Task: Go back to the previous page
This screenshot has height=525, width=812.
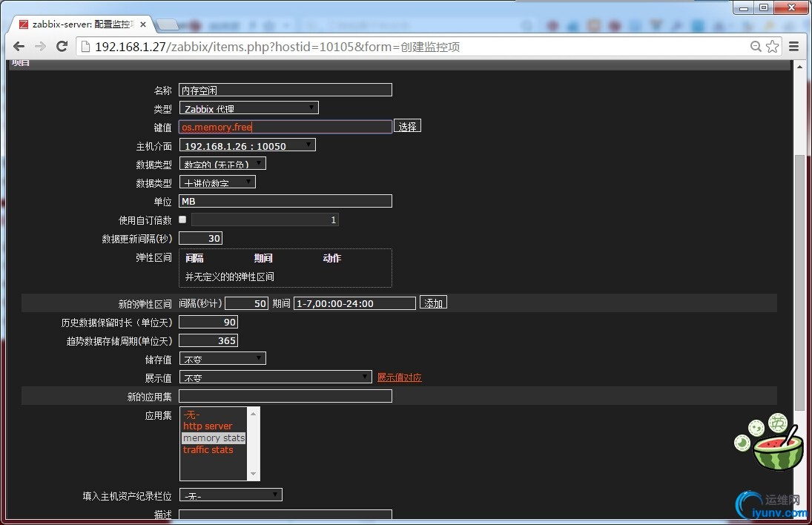Action: 19,47
